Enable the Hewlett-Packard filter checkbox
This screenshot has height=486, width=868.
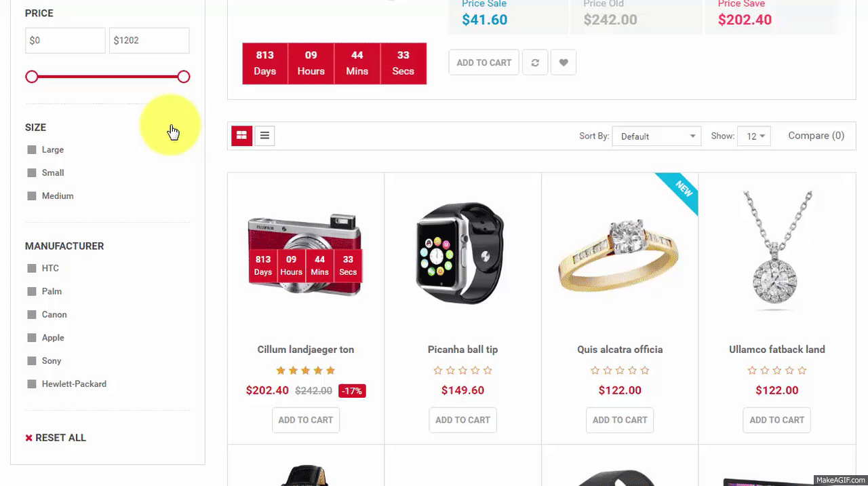tap(31, 384)
